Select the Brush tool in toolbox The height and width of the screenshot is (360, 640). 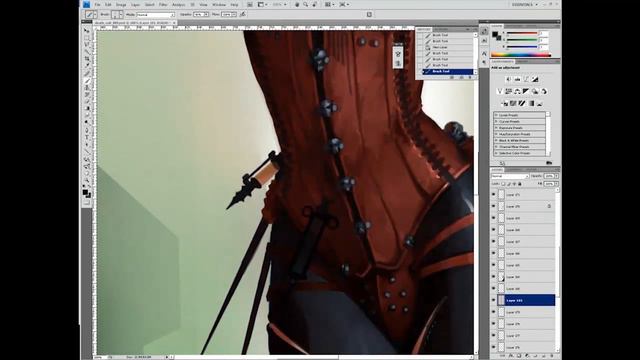pos(87,81)
